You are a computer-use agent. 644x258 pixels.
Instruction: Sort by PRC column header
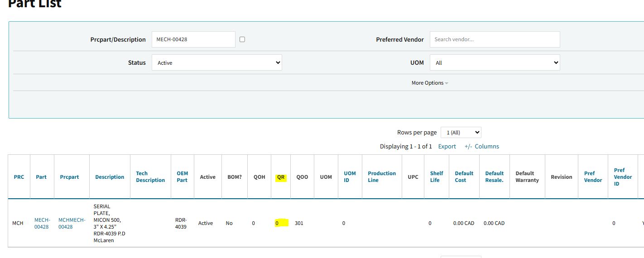coord(19,177)
